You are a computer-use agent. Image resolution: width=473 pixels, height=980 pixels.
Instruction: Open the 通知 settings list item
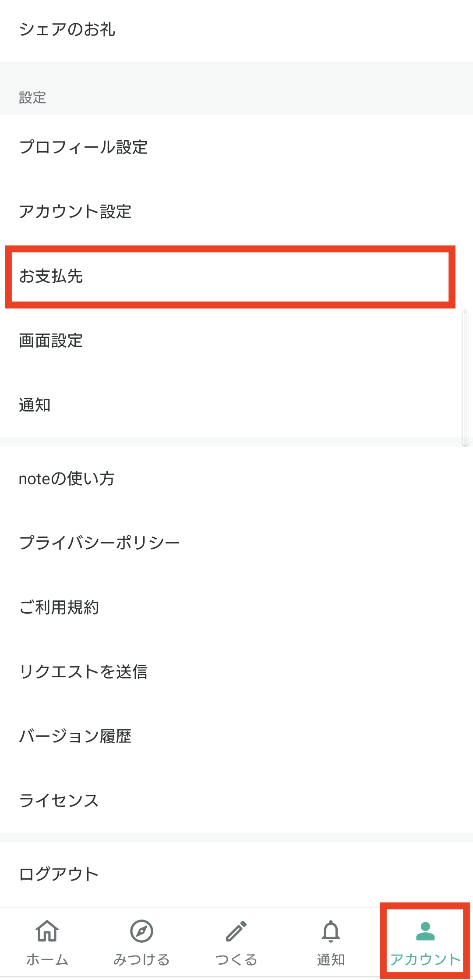point(236,405)
